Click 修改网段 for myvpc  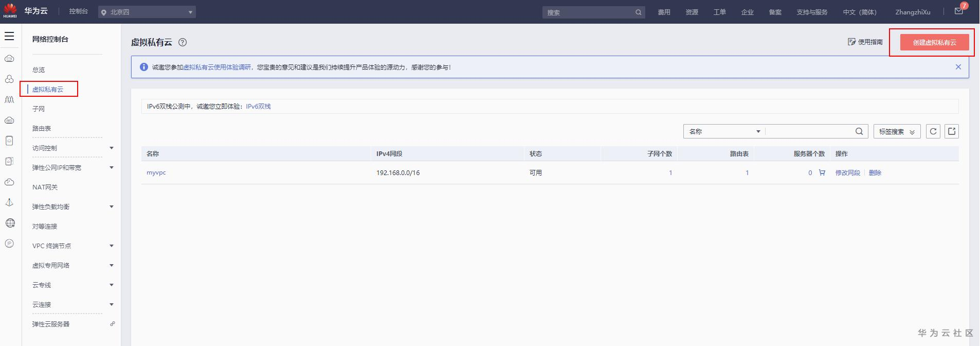848,172
